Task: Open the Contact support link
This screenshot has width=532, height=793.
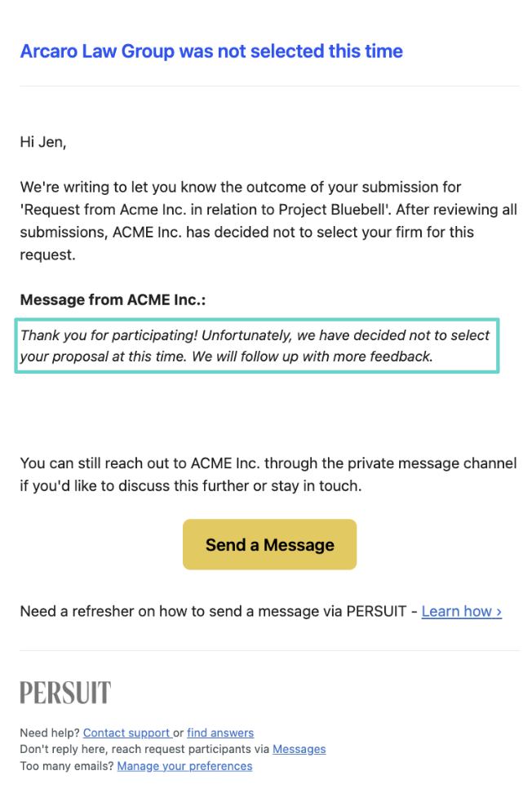Action: point(127,733)
